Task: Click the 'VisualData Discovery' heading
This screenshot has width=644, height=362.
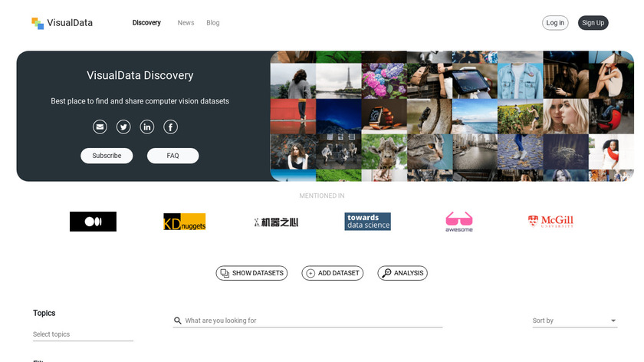Action: pyautogui.click(x=140, y=76)
